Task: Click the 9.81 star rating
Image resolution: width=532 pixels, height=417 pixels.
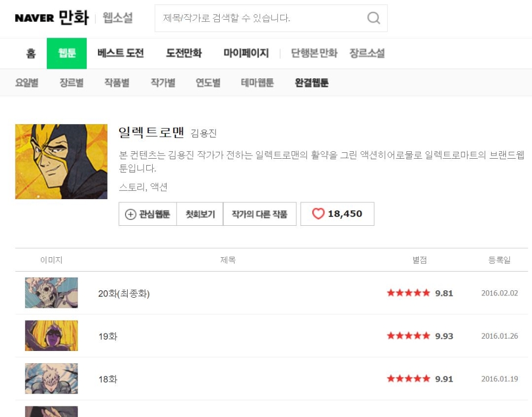Action: [x=420, y=293]
